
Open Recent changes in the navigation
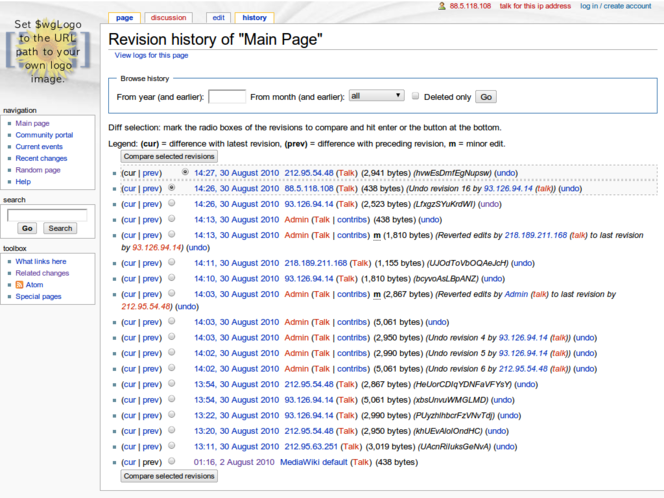pos(41,158)
